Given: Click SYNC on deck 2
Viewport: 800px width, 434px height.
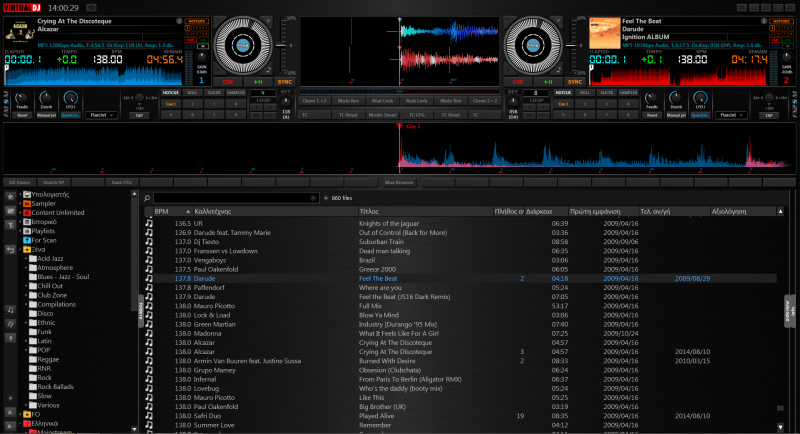Looking at the screenshot, I should click(x=575, y=82).
